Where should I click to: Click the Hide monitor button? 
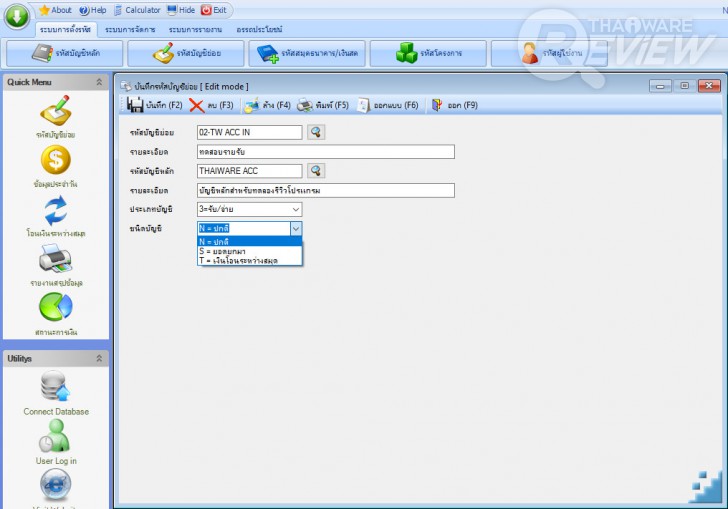(181, 10)
